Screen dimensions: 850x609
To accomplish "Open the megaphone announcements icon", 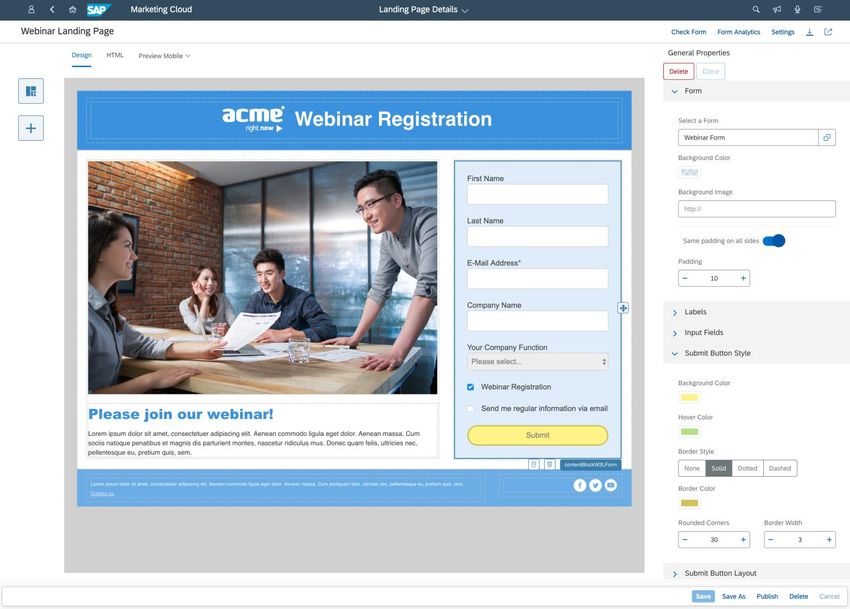I will tap(777, 9).
